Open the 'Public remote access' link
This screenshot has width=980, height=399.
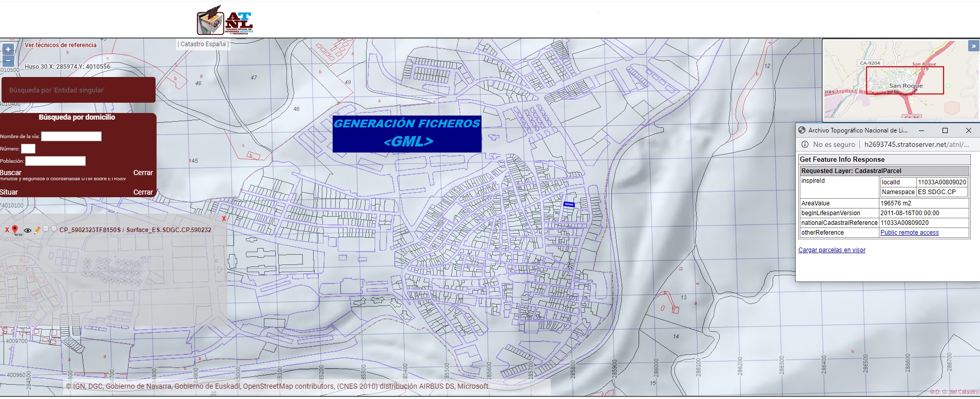coord(910,233)
